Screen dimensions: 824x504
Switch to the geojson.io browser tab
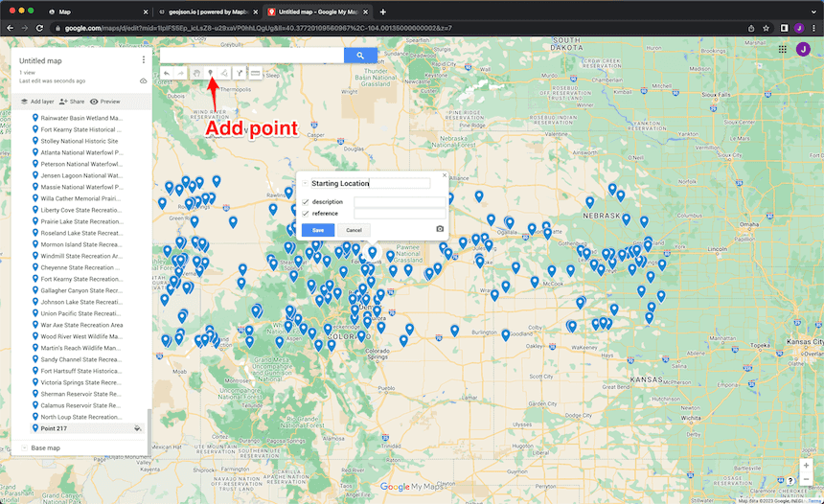tap(209, 11)
